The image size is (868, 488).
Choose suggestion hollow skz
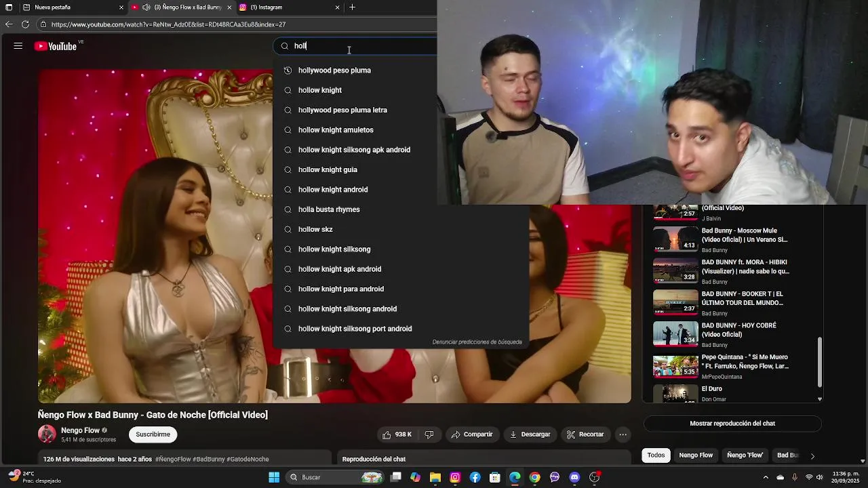pyautogui.click(x=400, y=229)
